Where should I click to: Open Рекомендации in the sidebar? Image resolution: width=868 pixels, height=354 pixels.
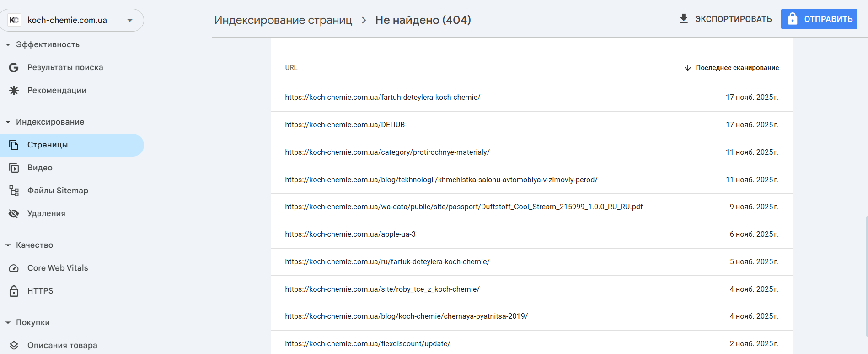pyautogui.click(x=72, y=90)
